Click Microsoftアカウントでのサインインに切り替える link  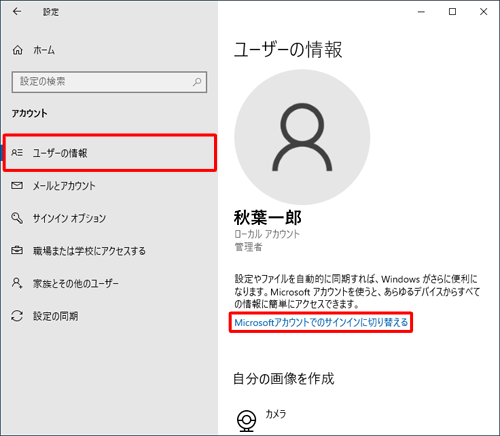pos(321,322)
